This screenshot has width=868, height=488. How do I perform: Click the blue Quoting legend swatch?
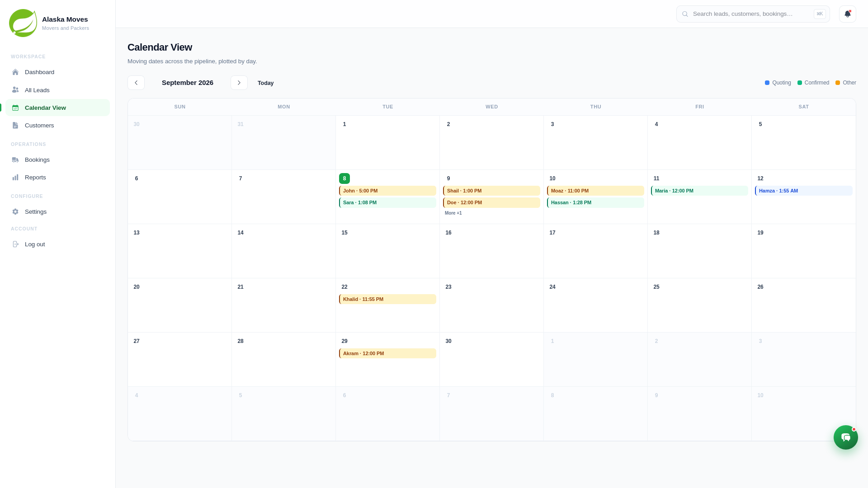pos(767,83)
